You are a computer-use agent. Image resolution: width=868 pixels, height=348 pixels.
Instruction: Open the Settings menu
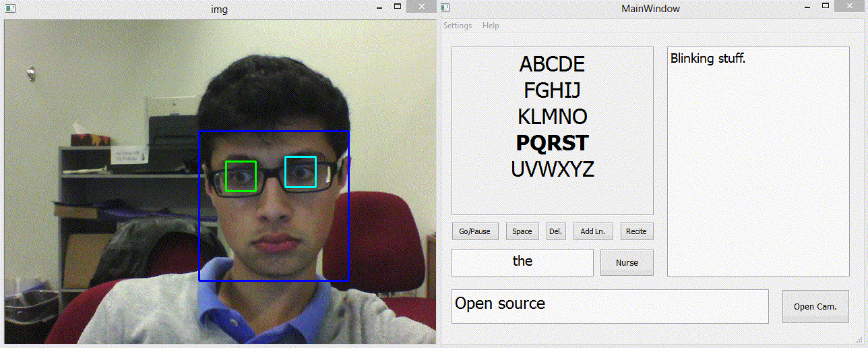coord(458,26)
